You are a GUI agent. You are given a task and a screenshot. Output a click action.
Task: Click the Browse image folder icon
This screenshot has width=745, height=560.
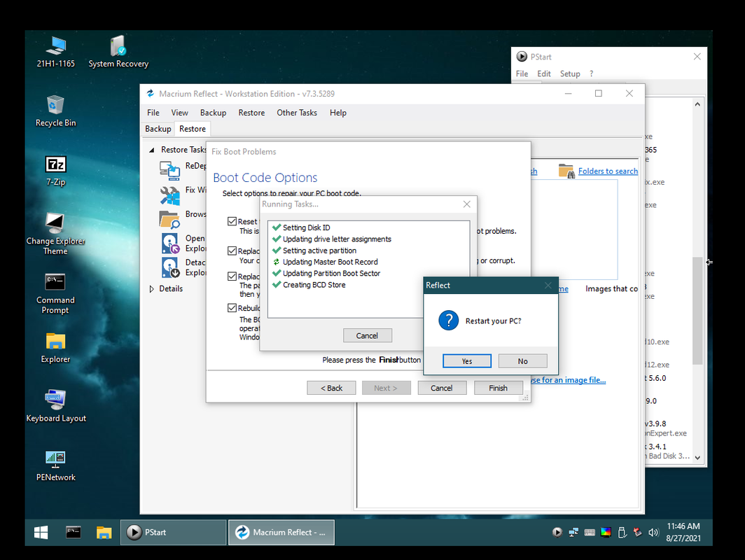click(x=169, y=219)
